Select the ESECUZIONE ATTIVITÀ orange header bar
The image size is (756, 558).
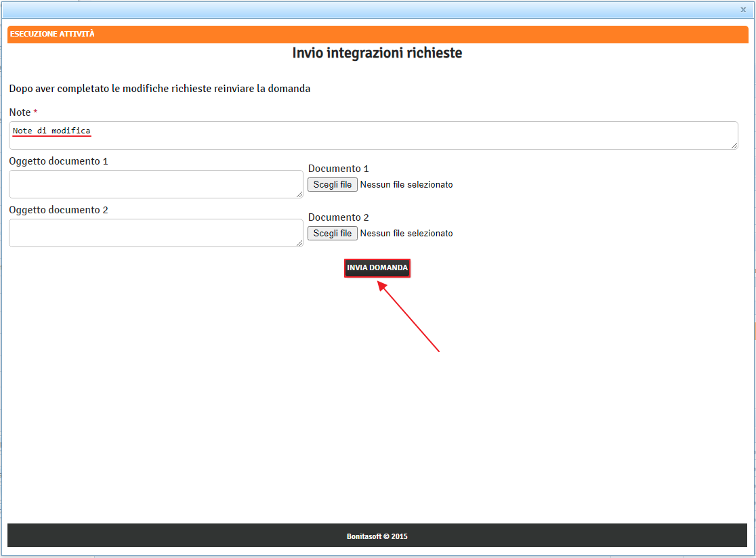(377, 34)
